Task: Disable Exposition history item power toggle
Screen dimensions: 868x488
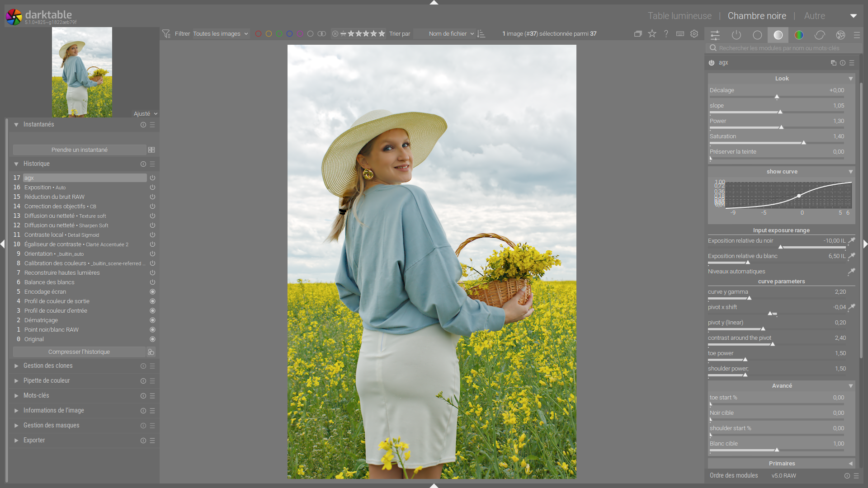Action: pyautogui.click(x=152, y=188)
